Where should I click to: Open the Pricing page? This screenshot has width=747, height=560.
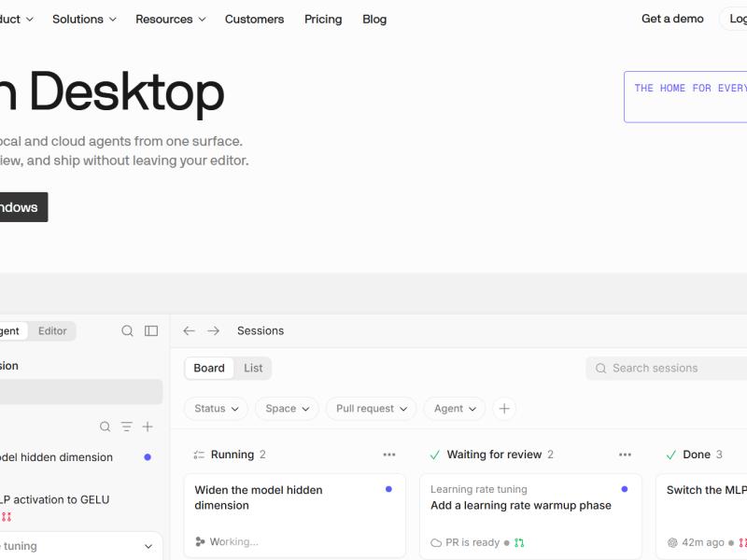point(323,19)
